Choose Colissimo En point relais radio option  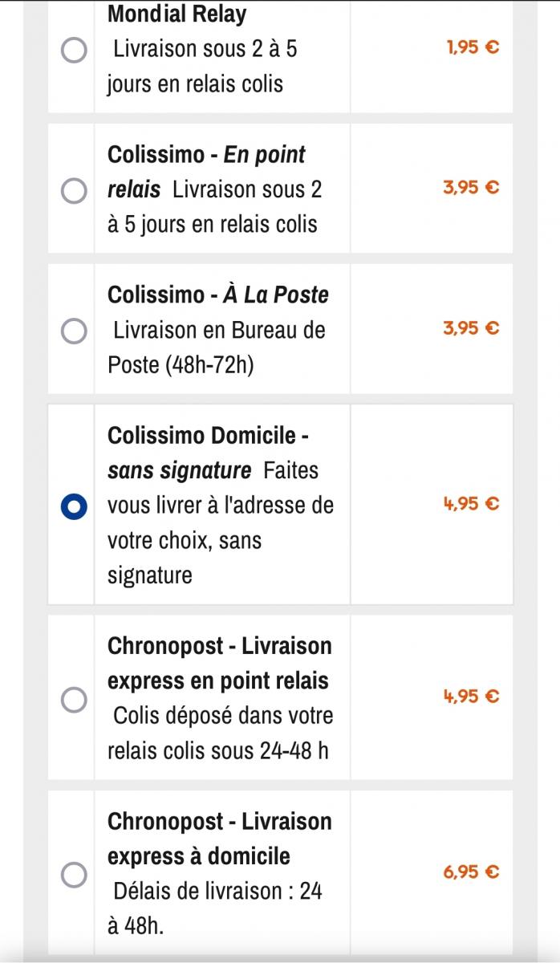tap(75, 191)
